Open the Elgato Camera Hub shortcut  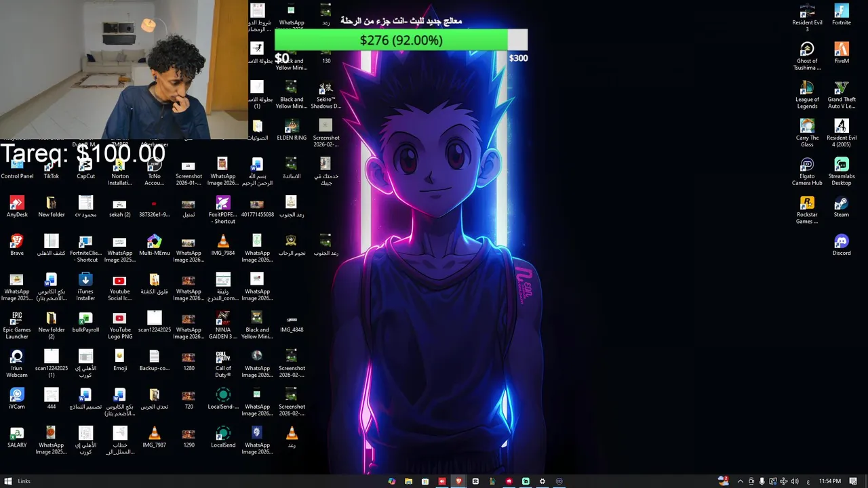[807, 172]
